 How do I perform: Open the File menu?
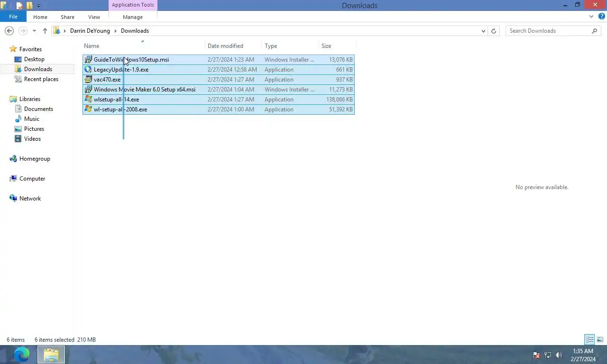(x=13, y=17)
